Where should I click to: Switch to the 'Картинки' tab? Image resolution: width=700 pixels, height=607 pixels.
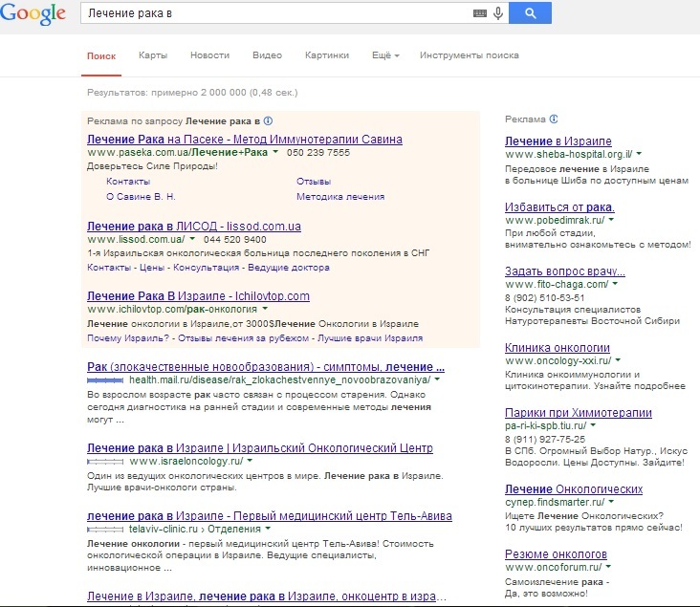pos(326,55)
